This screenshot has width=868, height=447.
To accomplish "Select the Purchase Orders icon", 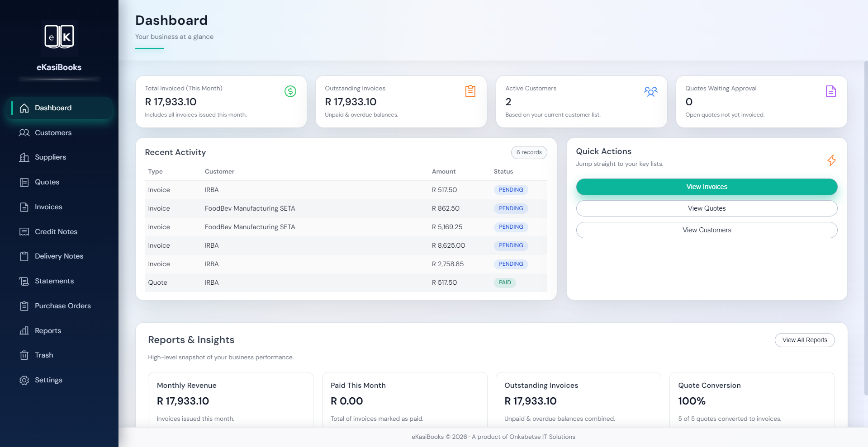I will coord(24,306).
